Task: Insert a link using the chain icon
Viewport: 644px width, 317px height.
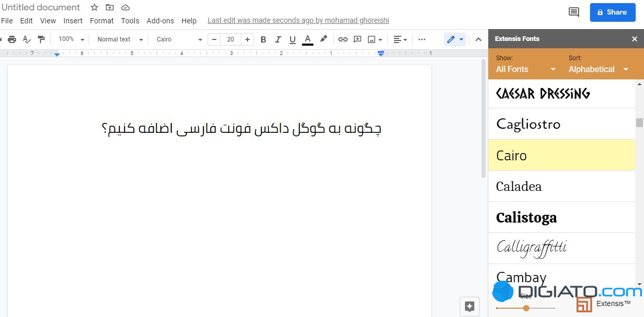Action: (x=342, y=39)
